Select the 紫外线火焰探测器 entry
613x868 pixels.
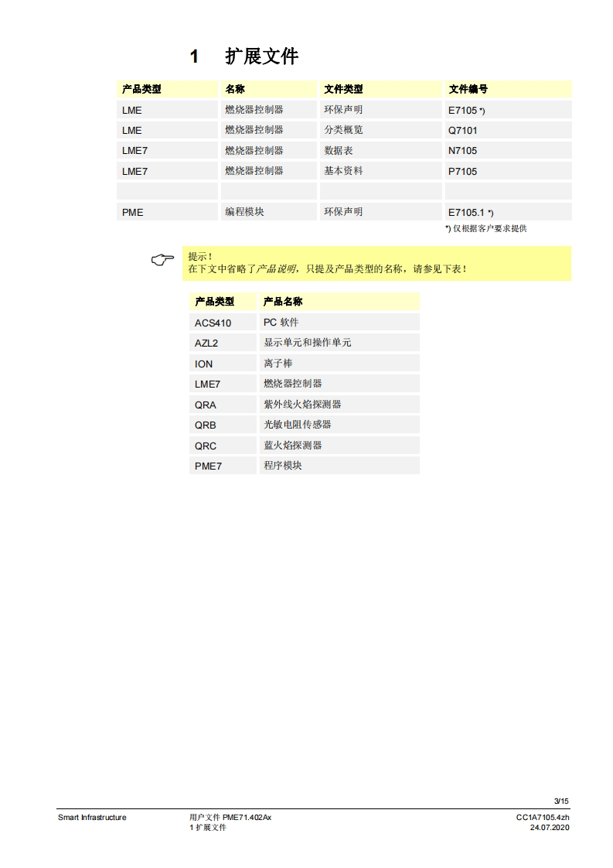coord(302,404)
